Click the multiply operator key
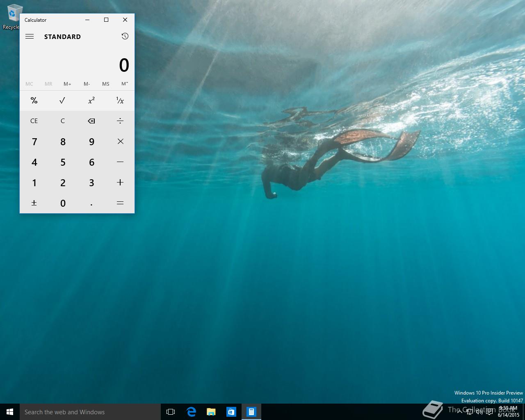525x420 pixels. pyautogui.click(x=120, y=142)
